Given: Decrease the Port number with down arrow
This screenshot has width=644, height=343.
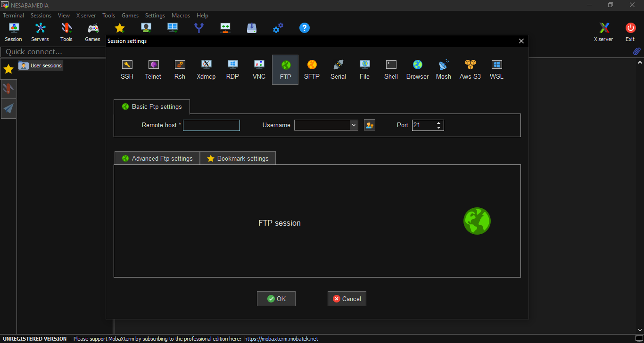Looking at the screenshot, I should (439, 128).
